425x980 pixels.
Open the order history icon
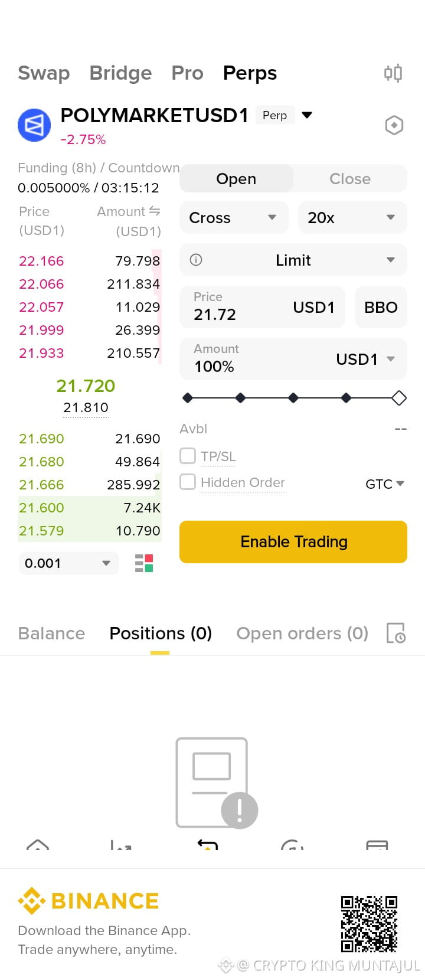point(395,633)
